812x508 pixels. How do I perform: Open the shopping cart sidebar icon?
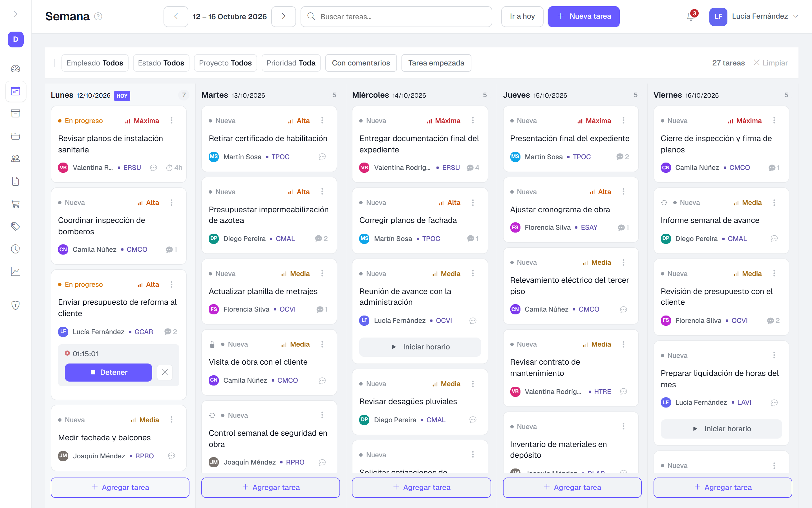coord(16,204)
